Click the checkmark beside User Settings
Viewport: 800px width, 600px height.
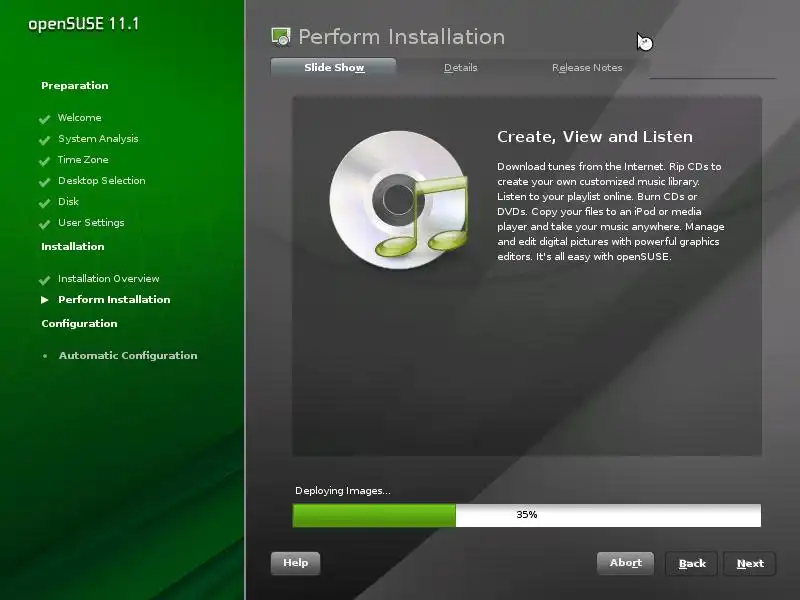(x=44, y=223)
